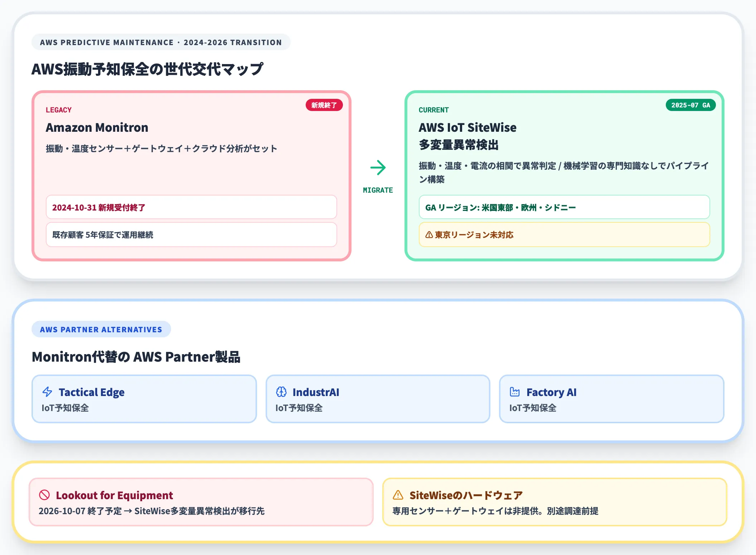Open the Factory AI partner card title
Screen dimensions: 756x555
point(551,392)
